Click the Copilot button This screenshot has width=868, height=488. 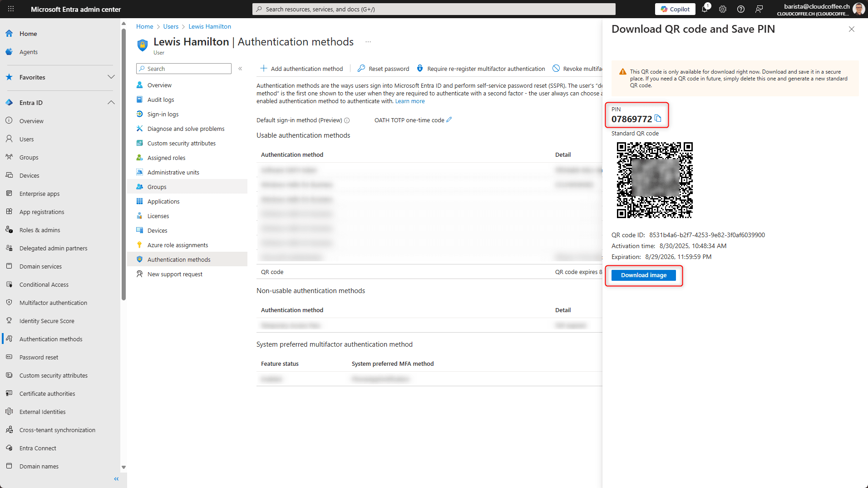point(675,9)
